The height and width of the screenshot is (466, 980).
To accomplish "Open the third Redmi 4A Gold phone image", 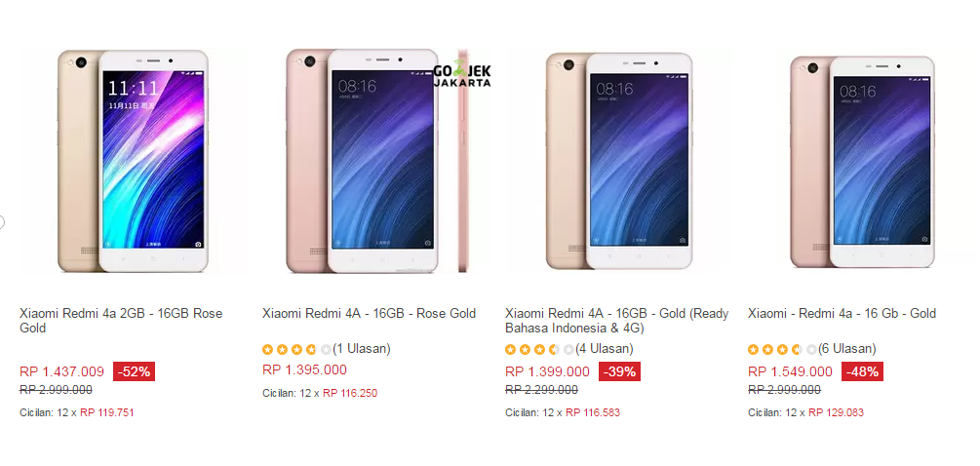I will tap(618, 161).
